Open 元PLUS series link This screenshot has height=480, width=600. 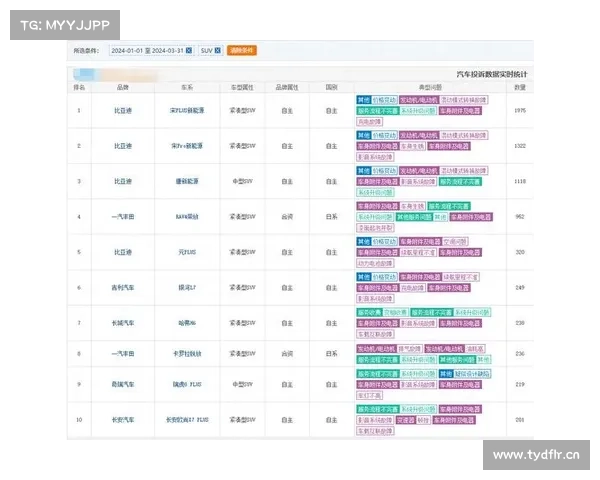[x=187, y=252]
